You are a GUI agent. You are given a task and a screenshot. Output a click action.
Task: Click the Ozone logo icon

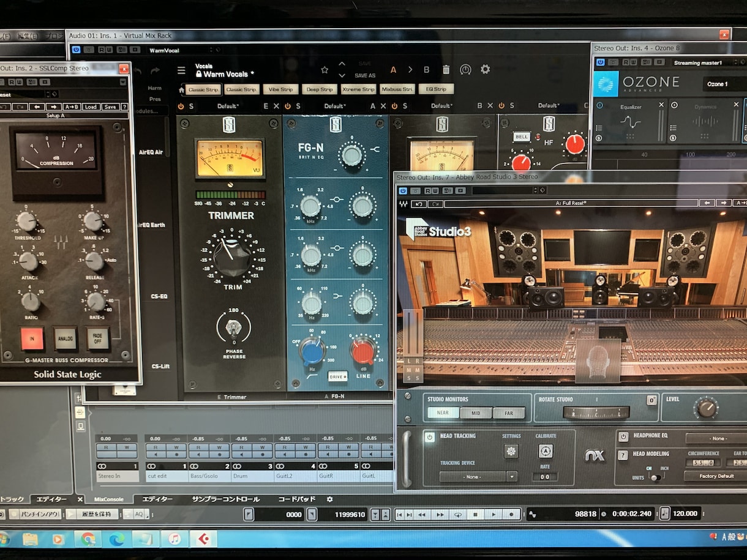pyautogui.click(x=606, y=83)
